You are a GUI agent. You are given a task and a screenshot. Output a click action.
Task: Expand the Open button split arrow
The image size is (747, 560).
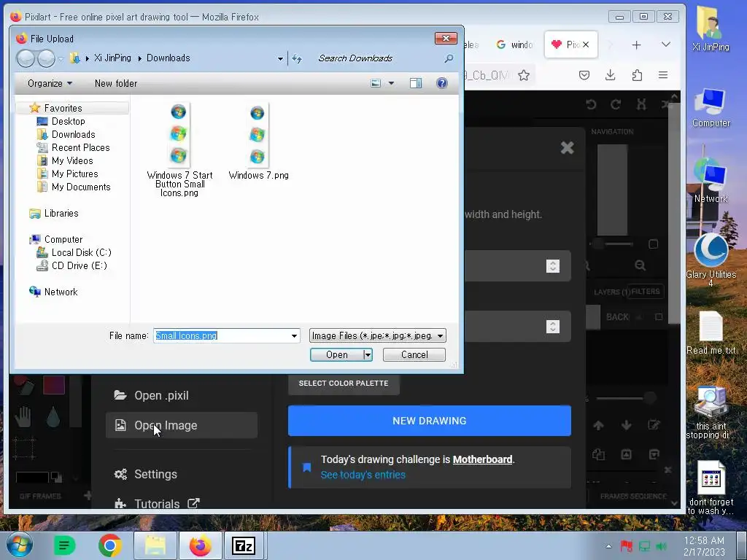point(368,355)
